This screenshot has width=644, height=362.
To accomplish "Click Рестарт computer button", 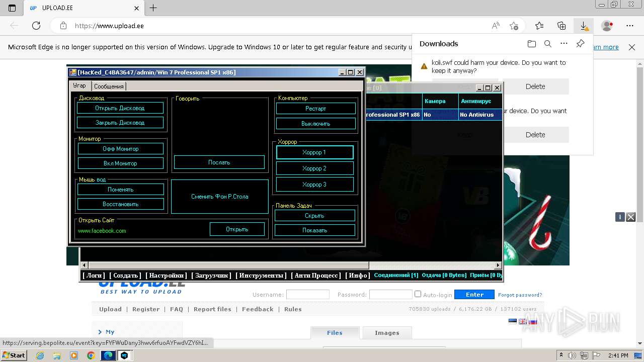I will (316, 109).
